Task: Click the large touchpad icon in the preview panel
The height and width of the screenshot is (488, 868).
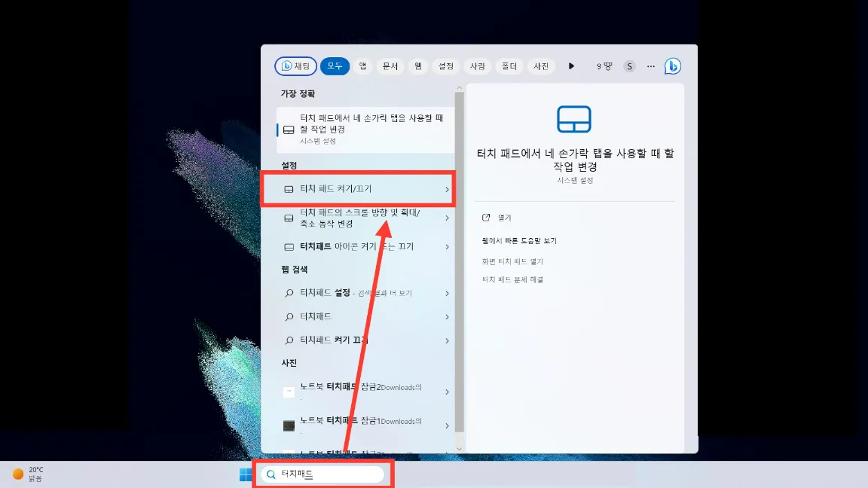Action: pos(574,119)
